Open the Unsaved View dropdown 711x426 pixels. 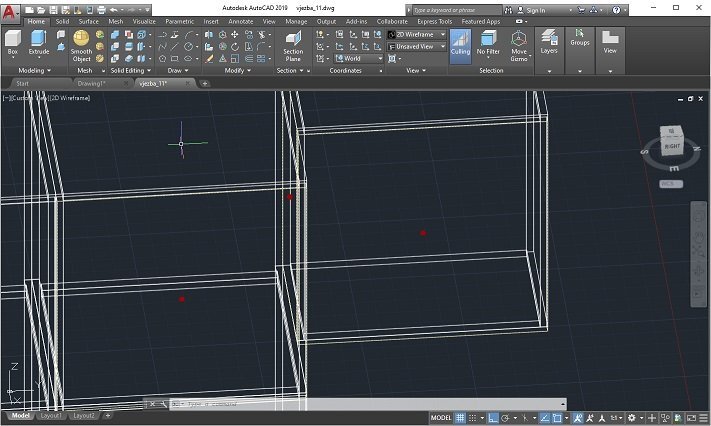416,47
